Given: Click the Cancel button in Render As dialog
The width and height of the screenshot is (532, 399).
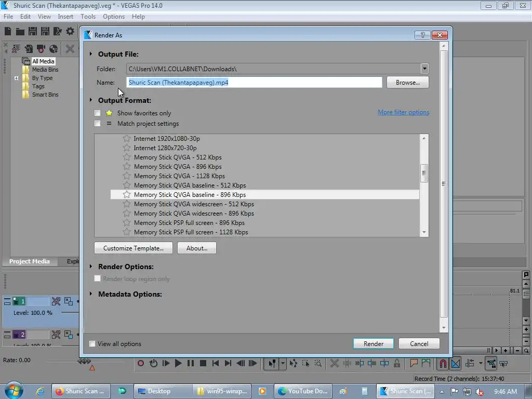Looking at the screenshot, I should [x=419, y=344].
